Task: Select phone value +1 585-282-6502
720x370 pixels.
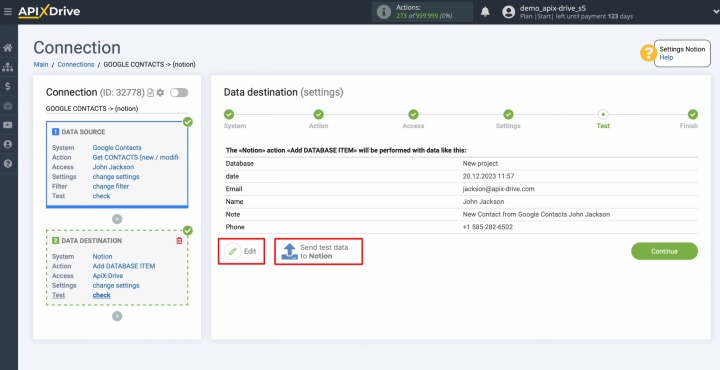Action: point(488,227)
